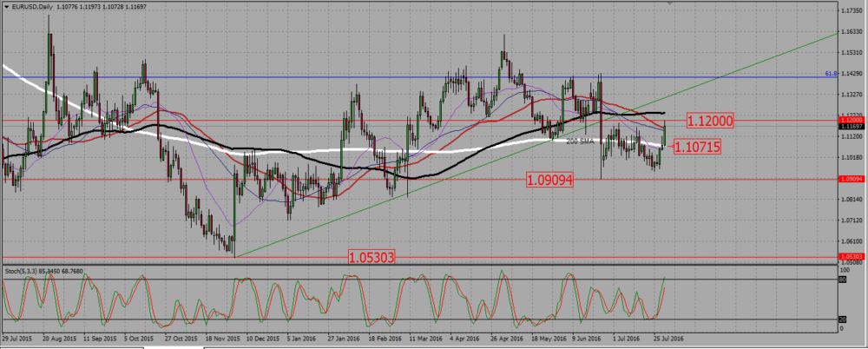The width and height of the screenshot is (868, 349).
Task: Click the 80 level on Stochastic scale
Action: tap(844, 280)
